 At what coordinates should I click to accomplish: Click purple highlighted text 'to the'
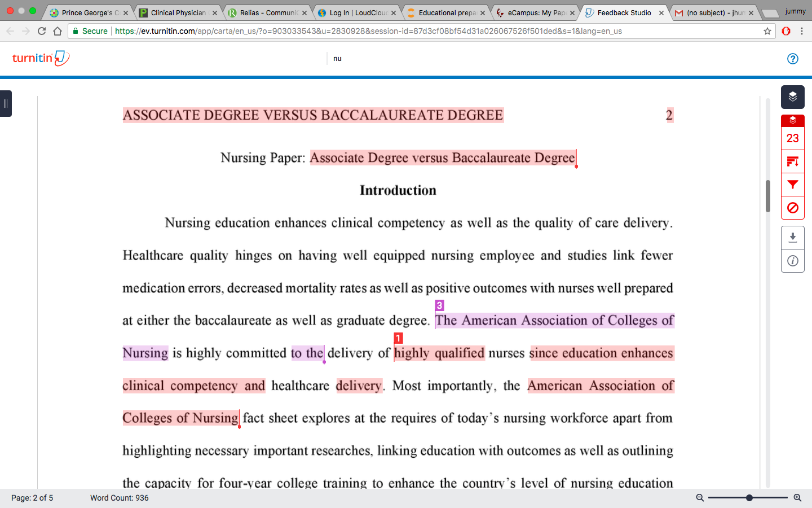click(307, 353)
